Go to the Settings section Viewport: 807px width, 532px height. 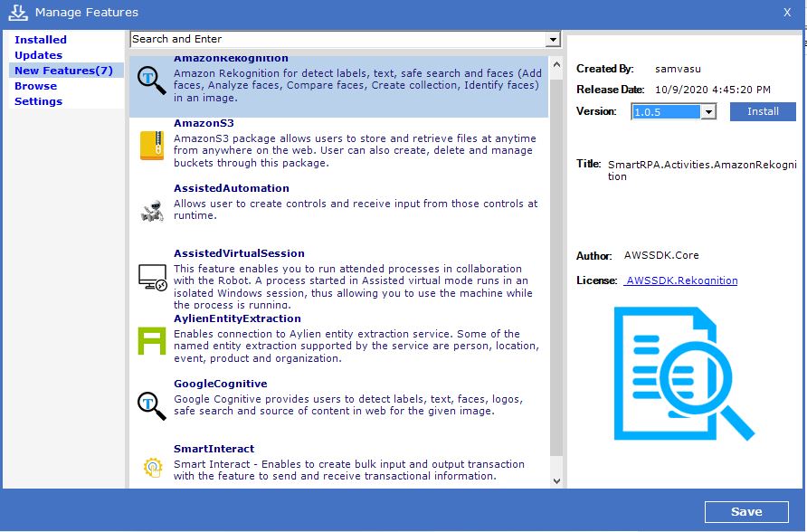click(39, 101)
